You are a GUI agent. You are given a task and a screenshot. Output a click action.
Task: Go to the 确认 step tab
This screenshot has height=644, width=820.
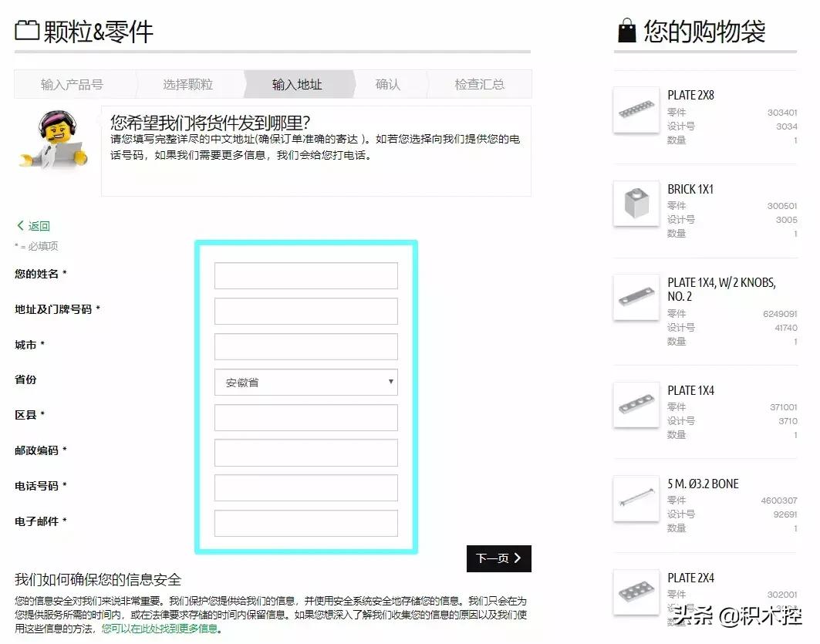(387, 84)
